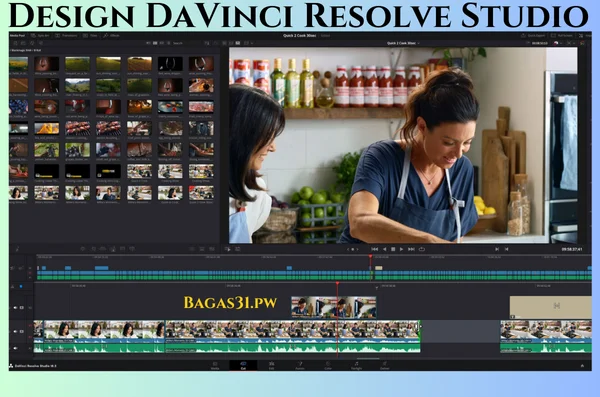Image resolution: width=600 pixels, height=397 pixels.
Task: Click the Place on Top icon
Action: coord(122,249)
